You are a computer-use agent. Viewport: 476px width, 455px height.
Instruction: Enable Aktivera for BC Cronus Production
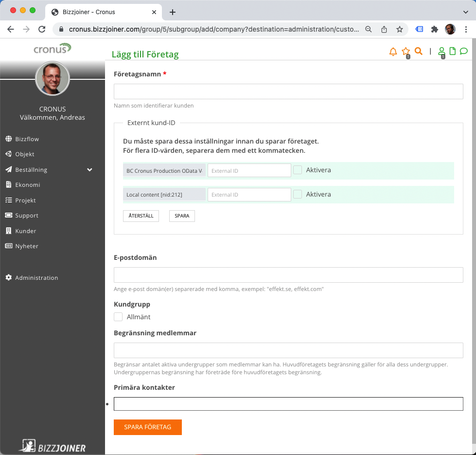click(298, 170)
